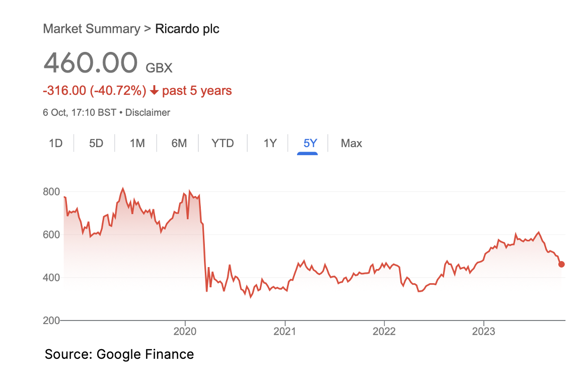Click the 2022 axis label
Image resolution: width=588 pixels, height=385 pixels.
(384, 332)
